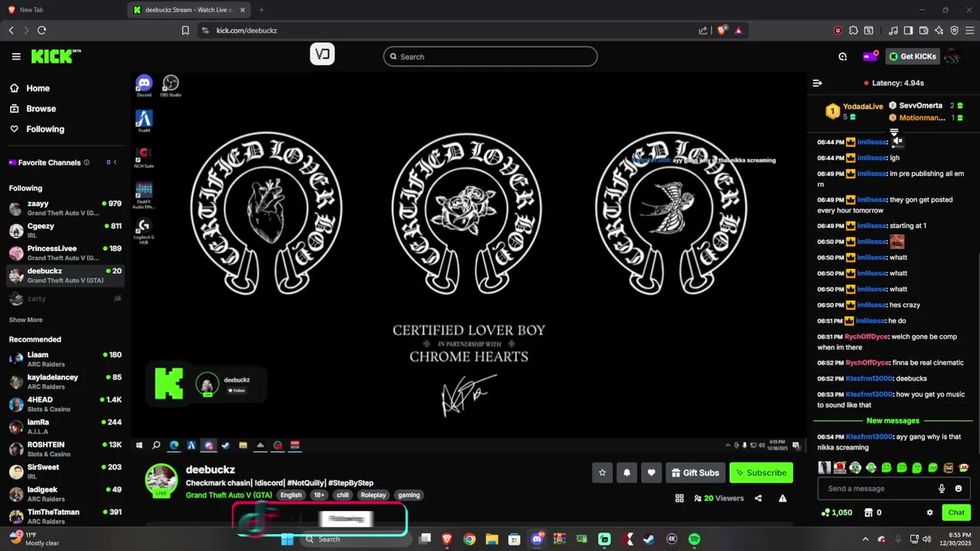
Task: Jump to New messages in chat
Action: [x=893, y=421]
